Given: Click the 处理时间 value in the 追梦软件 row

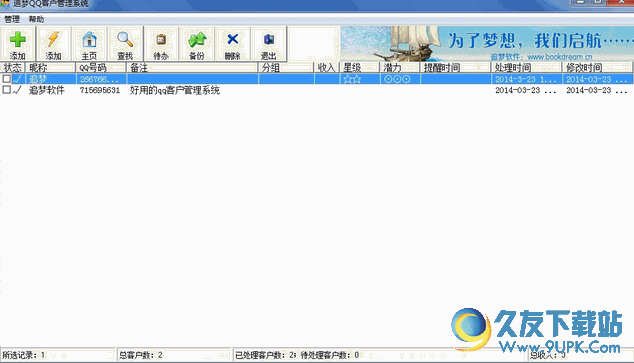Looking at the screenshot, I should [x=526, y=90].
